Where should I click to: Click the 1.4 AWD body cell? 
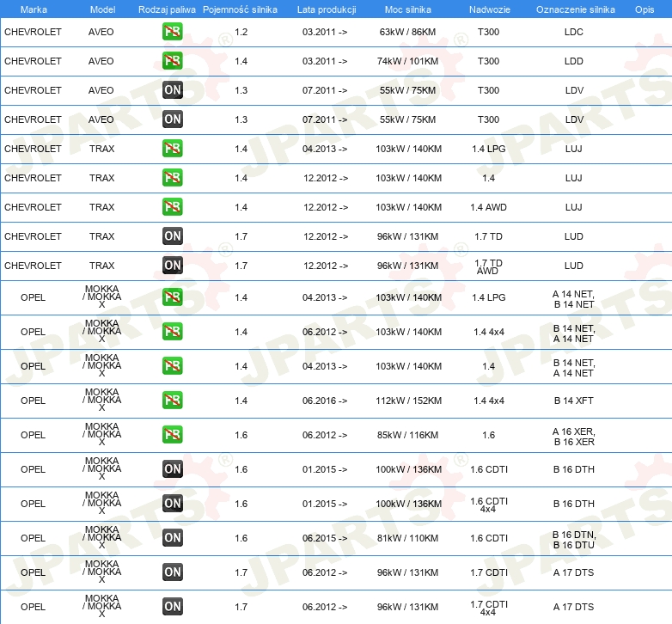click(x=489, y=207)
